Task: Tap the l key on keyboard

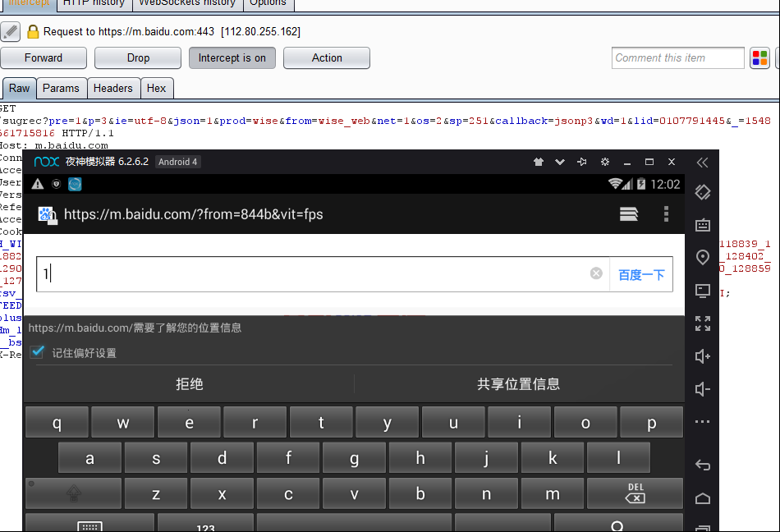Action: [x=618, y=457]
